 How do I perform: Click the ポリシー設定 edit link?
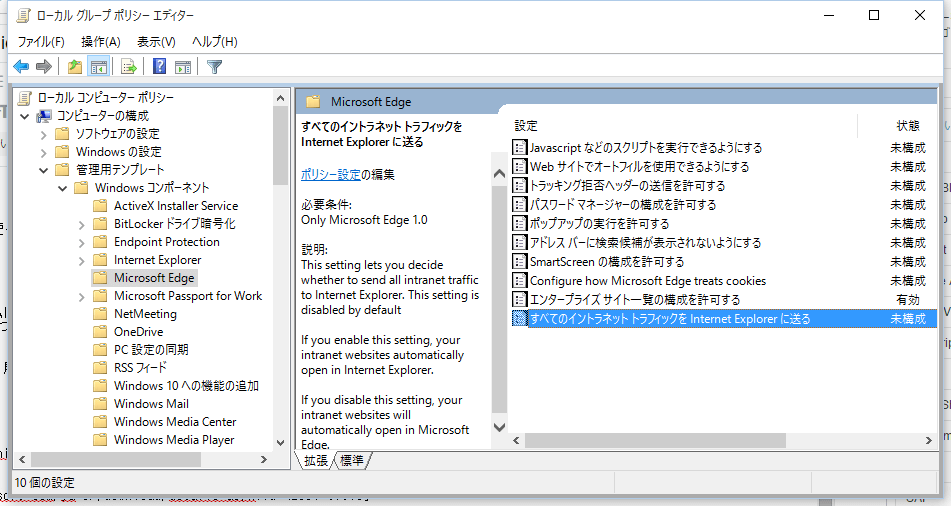(331, 175)
